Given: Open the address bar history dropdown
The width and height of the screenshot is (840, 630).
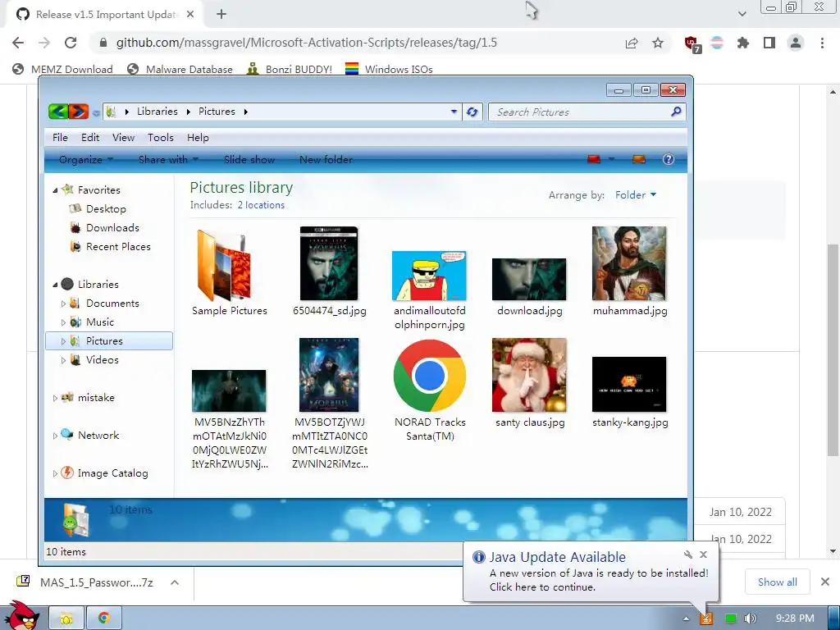Looking at the screenshot, I should [x=454, y=112].
